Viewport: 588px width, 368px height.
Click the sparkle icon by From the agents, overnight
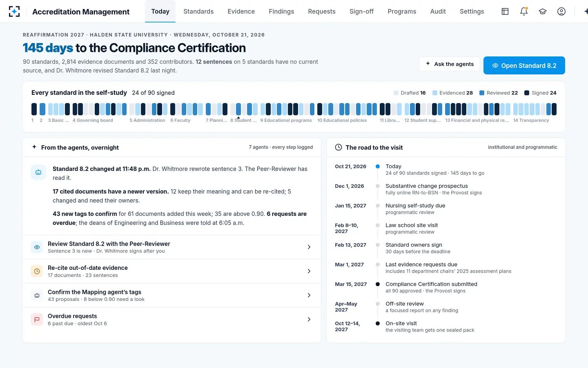coord(34,147)
